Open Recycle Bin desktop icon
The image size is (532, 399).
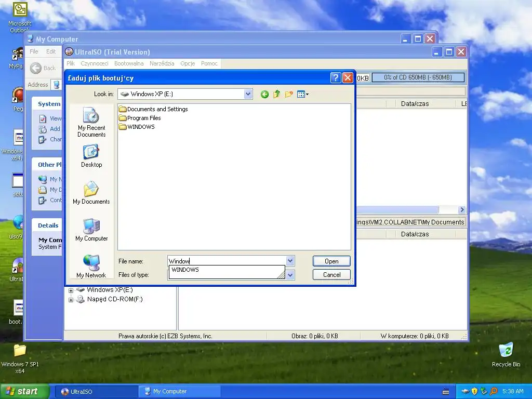click(x=506, y=355)
